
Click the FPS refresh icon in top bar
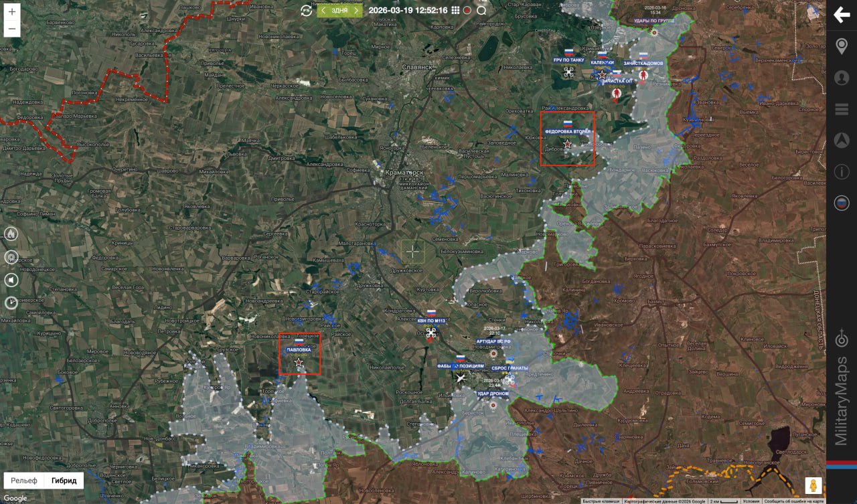pyautogui.click(x=307, y=10)
